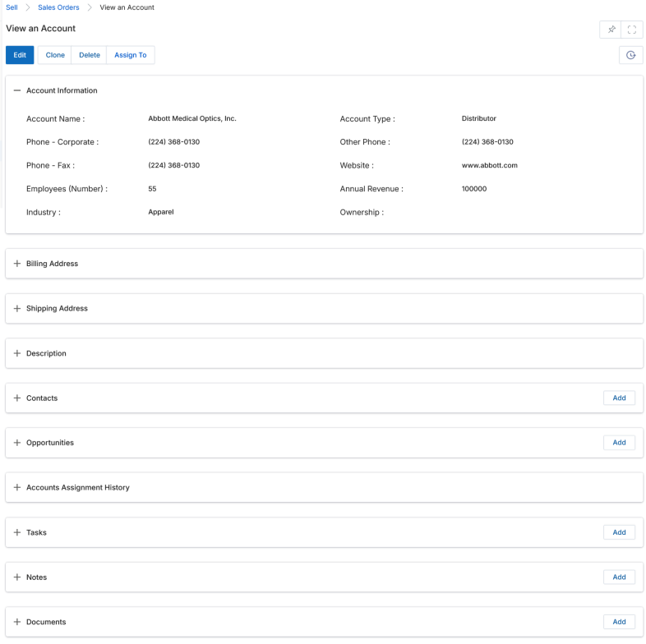Click the Edit button
Screen dimensions: 646x644
point(20,55)
